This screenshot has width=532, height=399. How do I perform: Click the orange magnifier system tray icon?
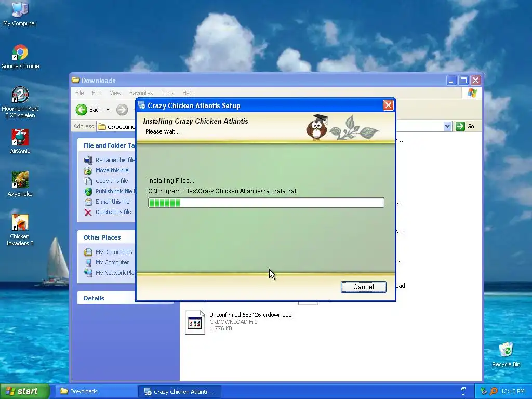tap(494, 391)
